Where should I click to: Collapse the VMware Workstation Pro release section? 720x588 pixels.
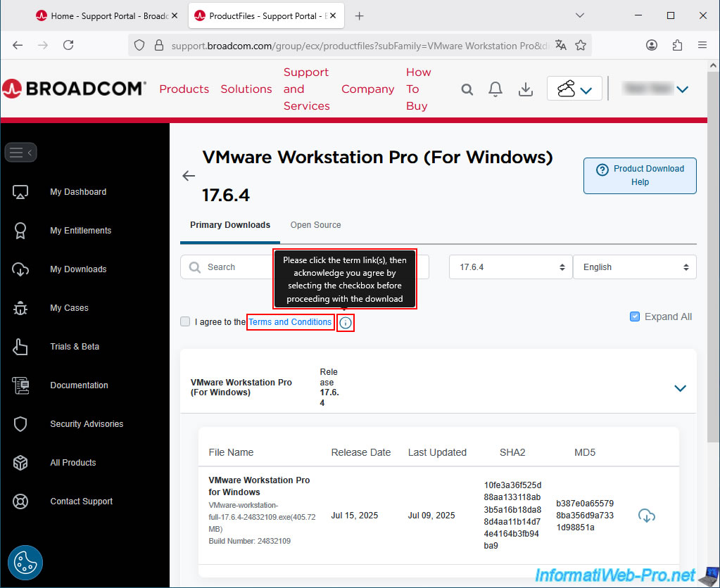pos(680,388)
